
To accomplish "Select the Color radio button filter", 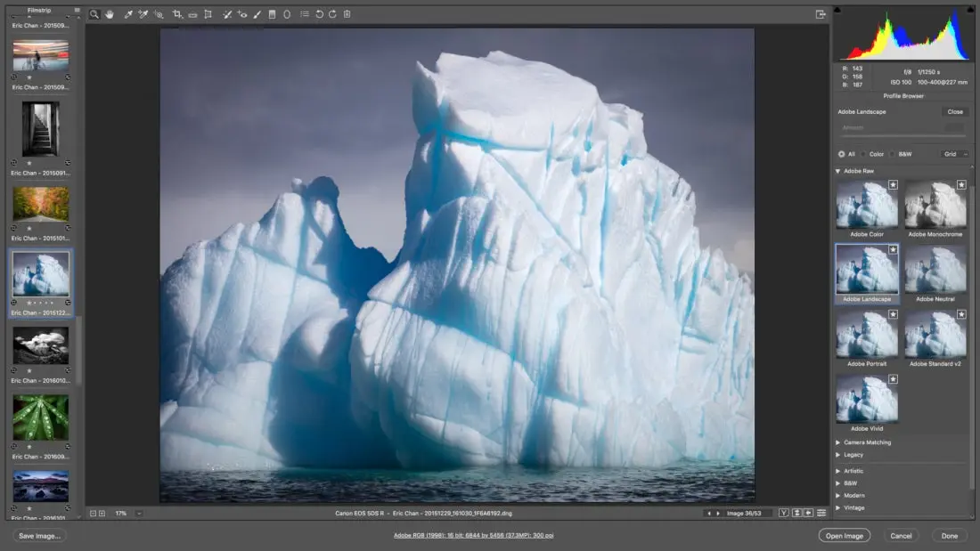I will pos(862,154).
